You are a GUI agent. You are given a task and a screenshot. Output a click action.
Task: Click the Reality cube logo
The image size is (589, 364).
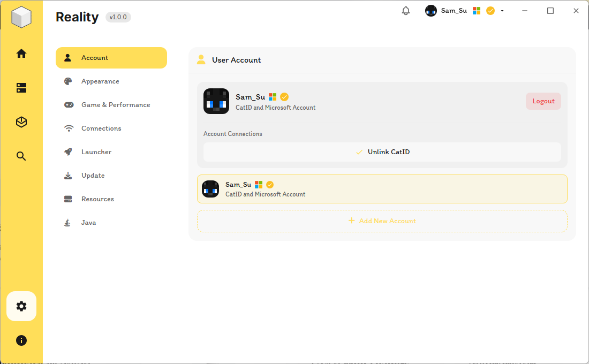pyautogui.click(x=21, y=17)
